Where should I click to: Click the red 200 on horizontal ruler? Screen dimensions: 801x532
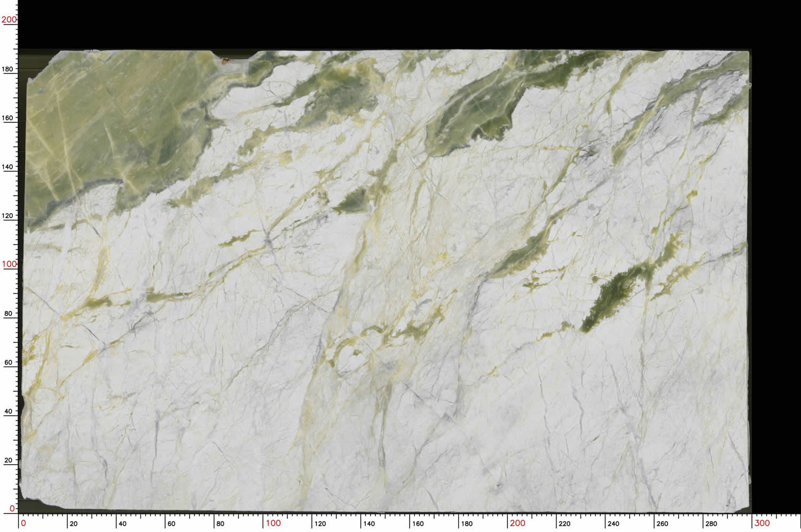coord(517,523)
